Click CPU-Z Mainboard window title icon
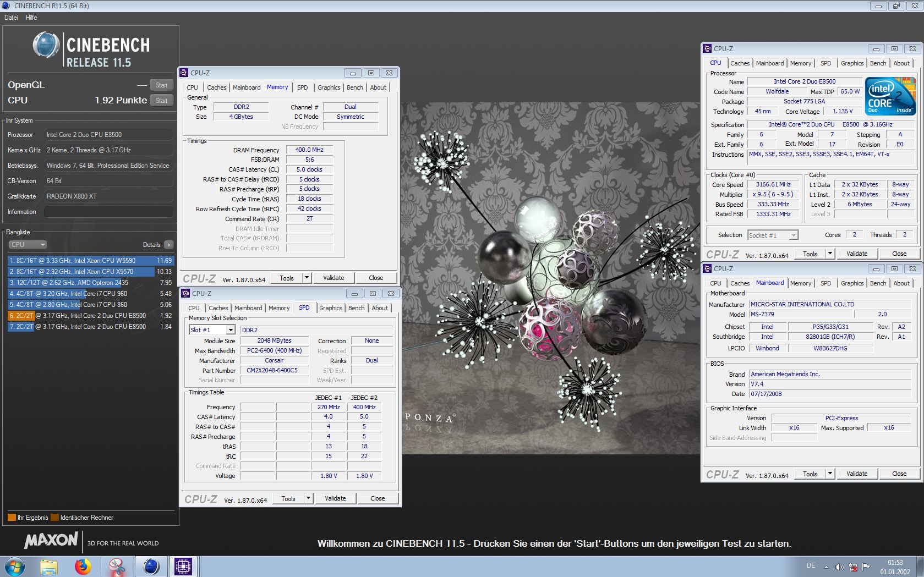Viewport: 924px width, 577px height. (x=708, y=268)
